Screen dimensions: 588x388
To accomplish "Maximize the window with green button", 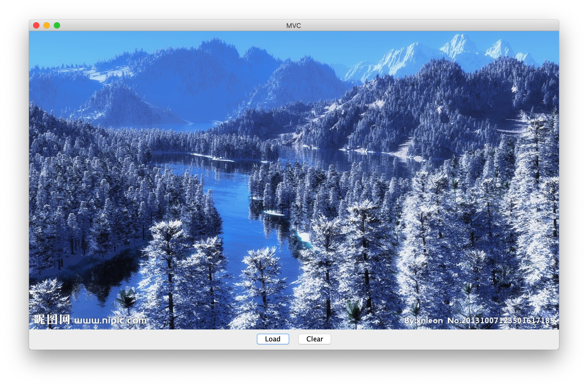I will (57, 25).
